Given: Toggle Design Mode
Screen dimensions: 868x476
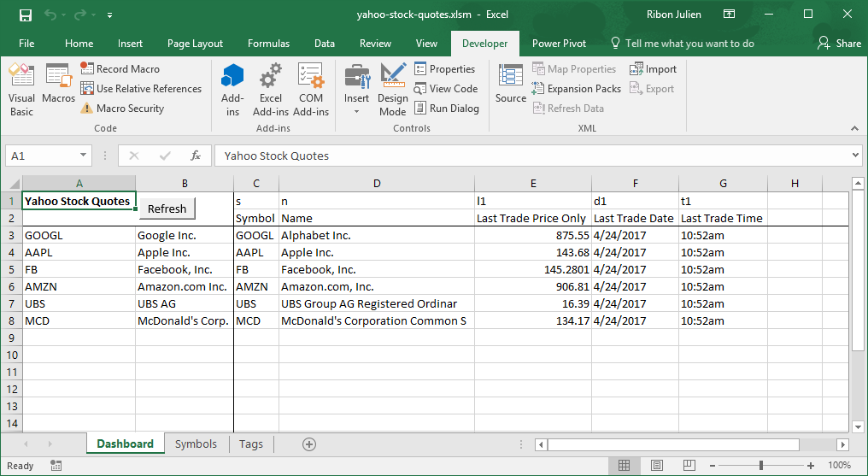Looking at the screenshot, I should coord(392,90).
